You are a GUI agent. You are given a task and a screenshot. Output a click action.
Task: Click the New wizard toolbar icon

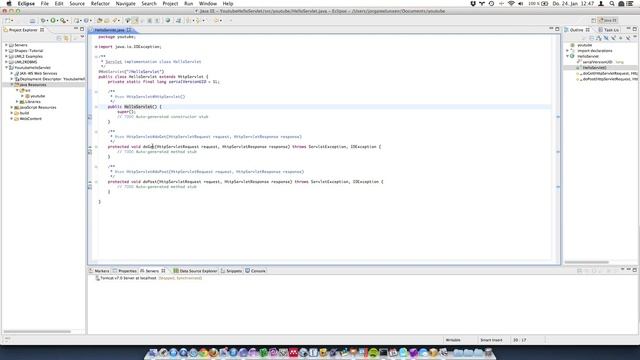click(8, 20)
